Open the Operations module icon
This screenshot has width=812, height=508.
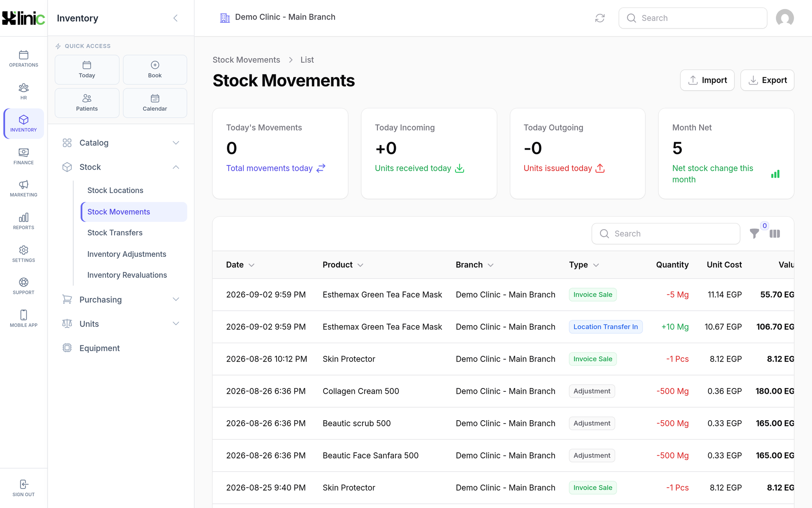pos(24,55)
